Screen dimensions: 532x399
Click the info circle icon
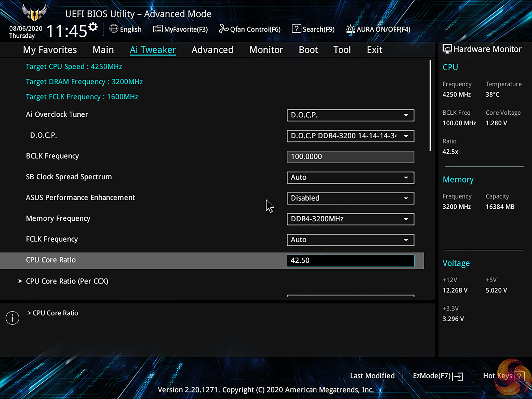coord(12,318)
